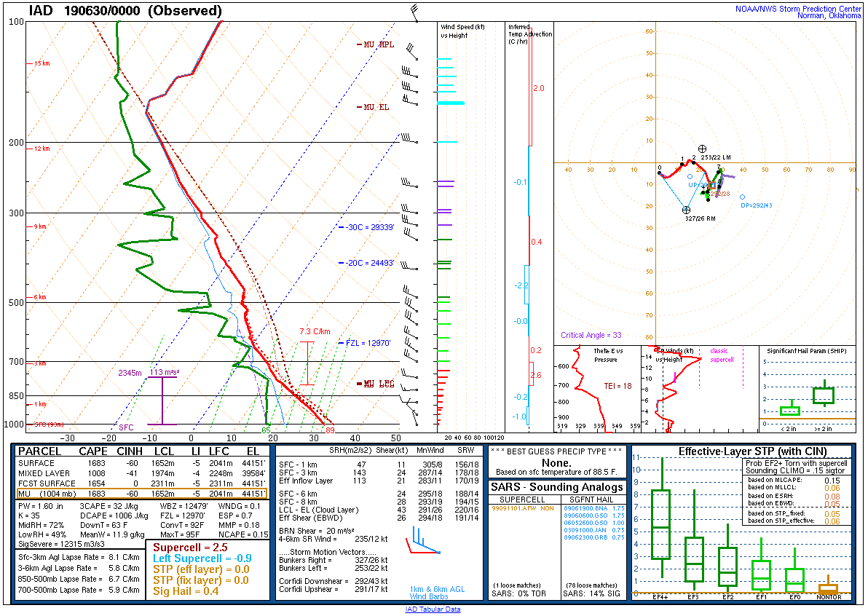Click the Eff Shear (EBWD) row
This screenshot has width=868, height=616.
[x=379, y=518]
